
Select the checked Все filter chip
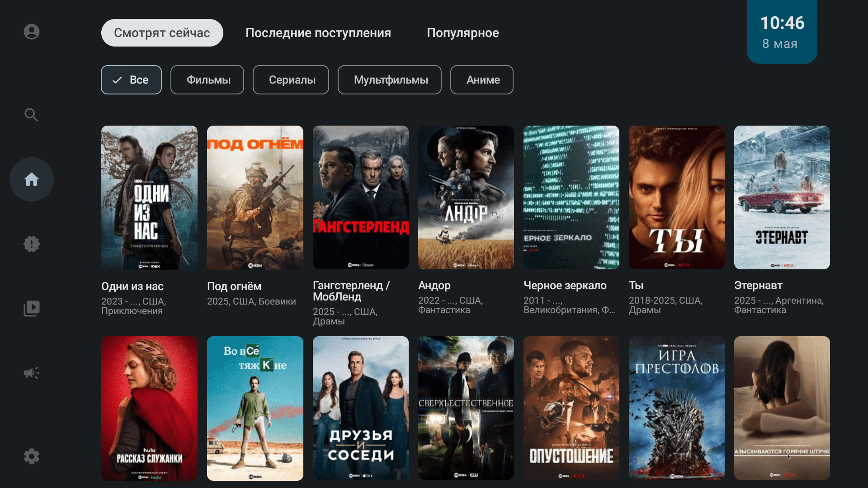(131, 80)
